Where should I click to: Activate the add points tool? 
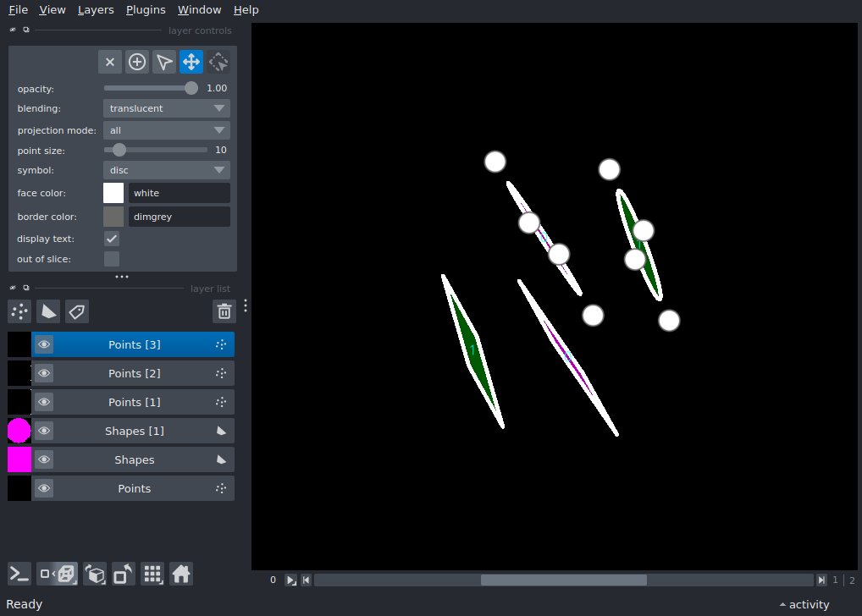(137, 62)
